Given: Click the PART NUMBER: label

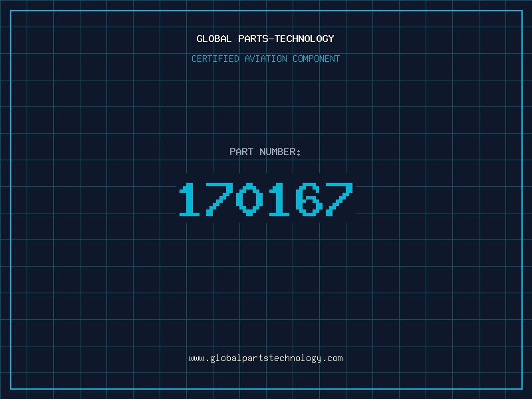Looking at the screenshot, I should coord(265,152).
